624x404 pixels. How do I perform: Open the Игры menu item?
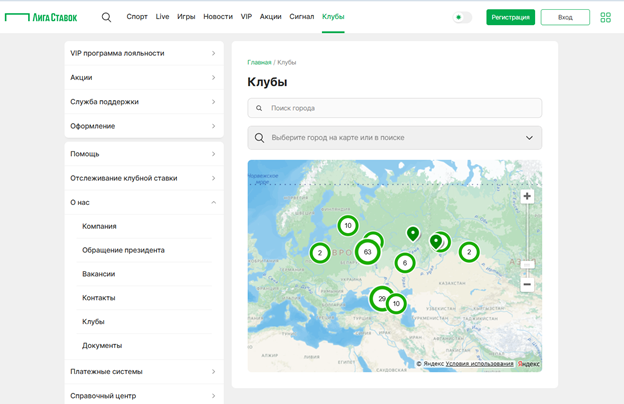tap(186, 17)
